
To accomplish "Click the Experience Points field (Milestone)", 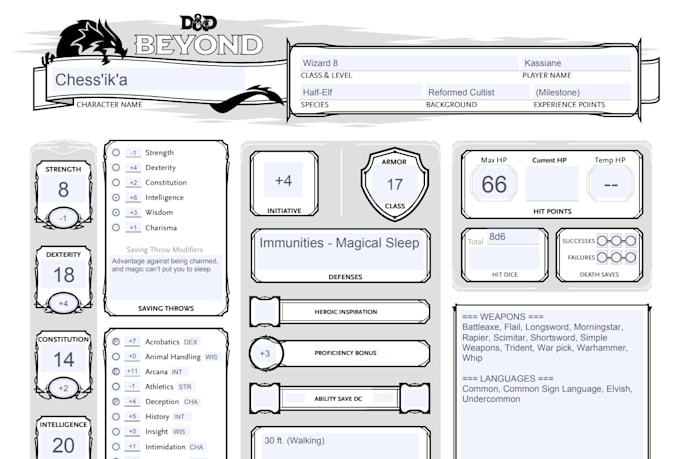I will coord(582,92).
